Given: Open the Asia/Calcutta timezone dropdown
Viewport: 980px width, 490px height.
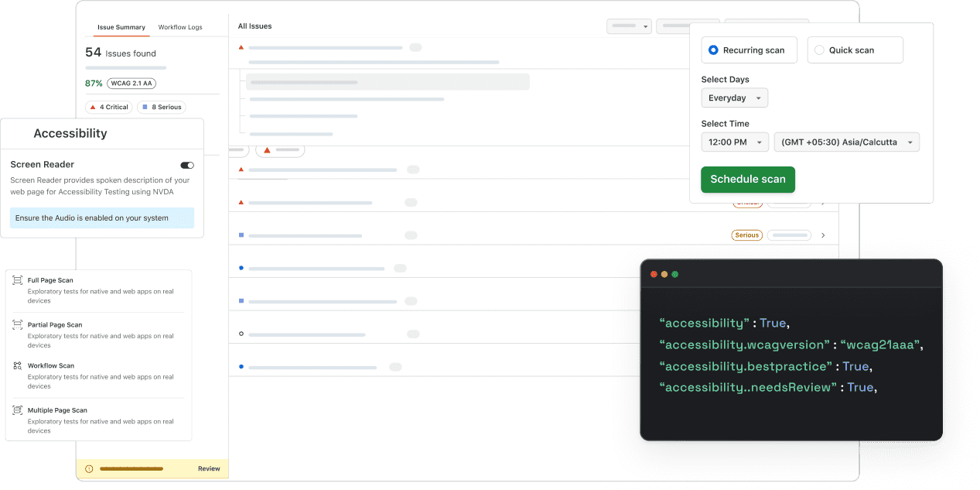Looking at the screenshot, I should [x=846, y=142].
